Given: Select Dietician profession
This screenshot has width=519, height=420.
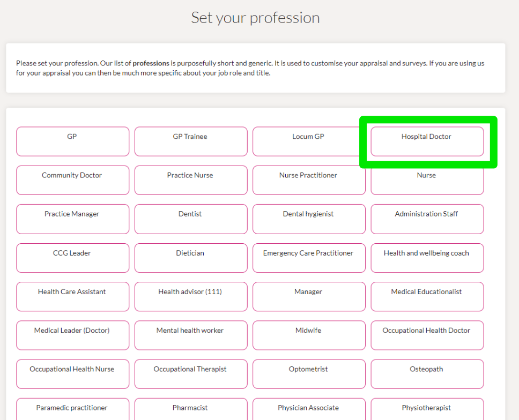Looking at the screenshot, I should point(191,258).
